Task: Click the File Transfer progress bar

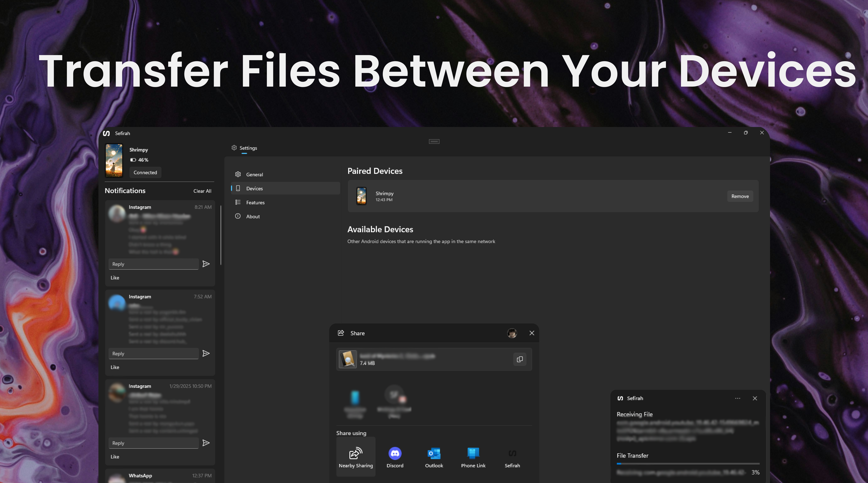Action: 688,464
